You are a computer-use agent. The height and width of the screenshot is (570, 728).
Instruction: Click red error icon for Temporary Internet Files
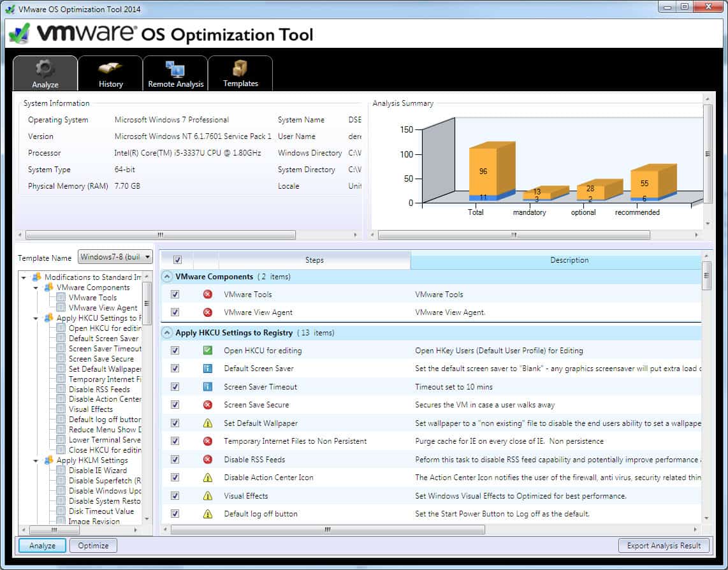click(x=208, y=441)
